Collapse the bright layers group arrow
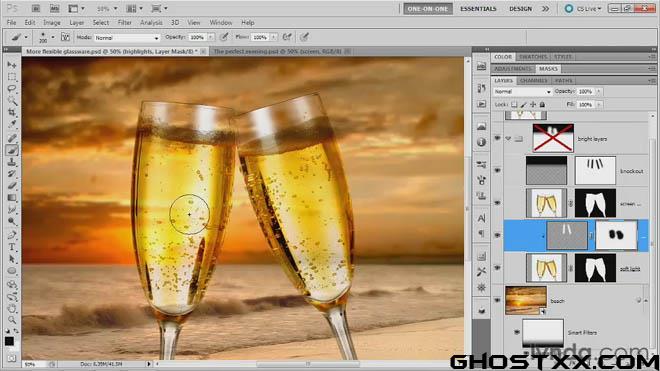 click(x=508, y=139)
